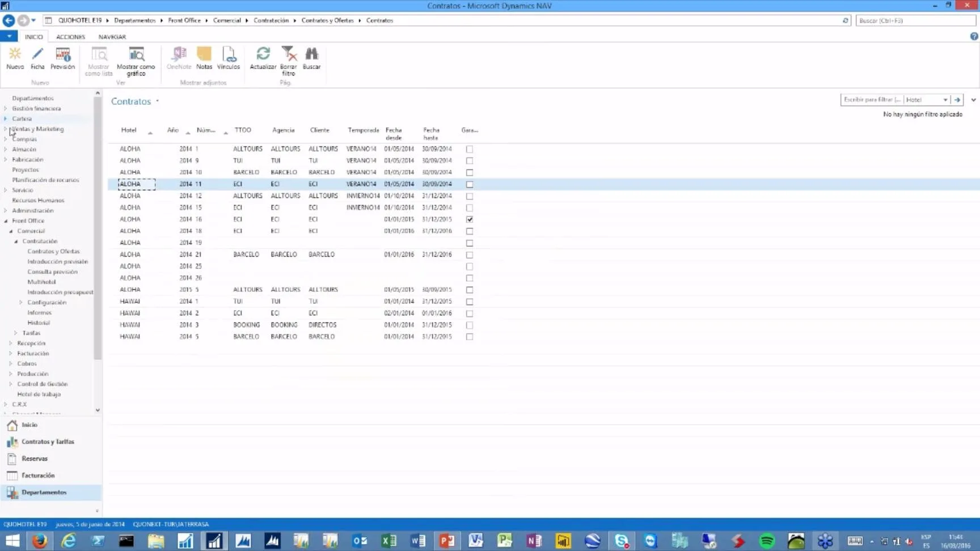980x551 pixels.
Task: Open Firefox from the taskbar
Action: 40,541
